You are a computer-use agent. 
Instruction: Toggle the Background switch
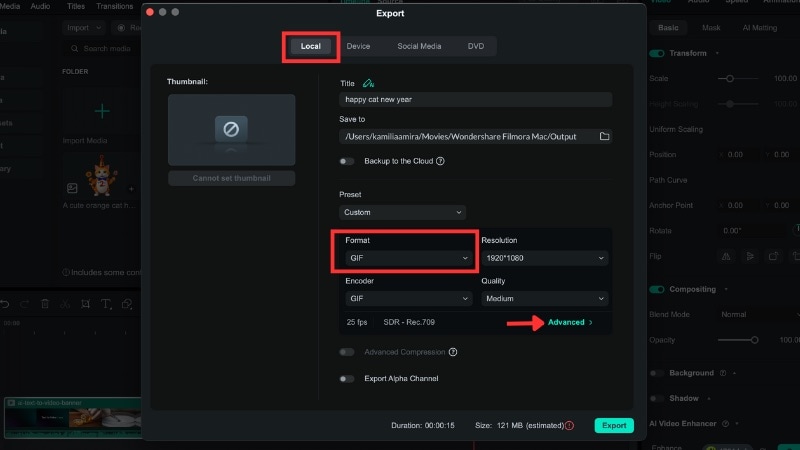[657, 373]
